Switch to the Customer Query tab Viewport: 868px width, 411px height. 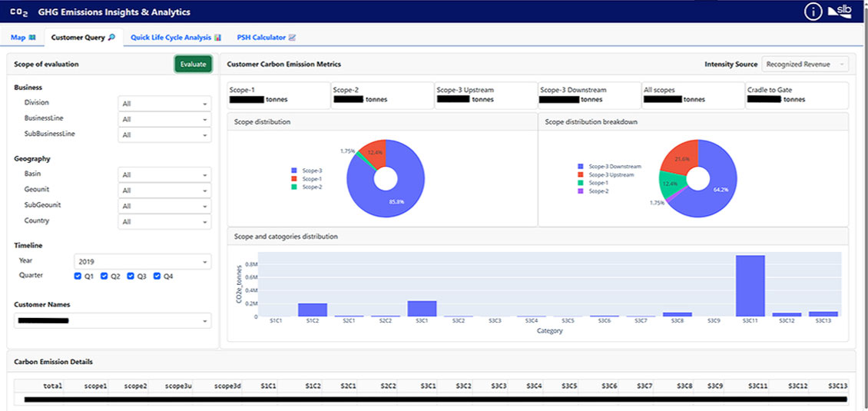(x=83, y=38)
